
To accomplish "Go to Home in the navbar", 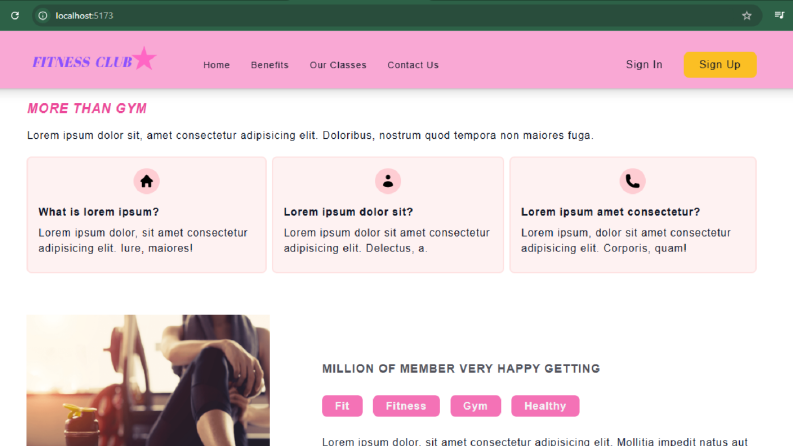I will [x=216, y=65].
